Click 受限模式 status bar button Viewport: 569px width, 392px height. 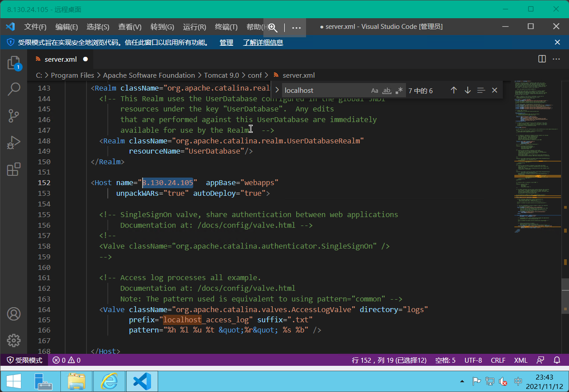[x=25, y=360]
